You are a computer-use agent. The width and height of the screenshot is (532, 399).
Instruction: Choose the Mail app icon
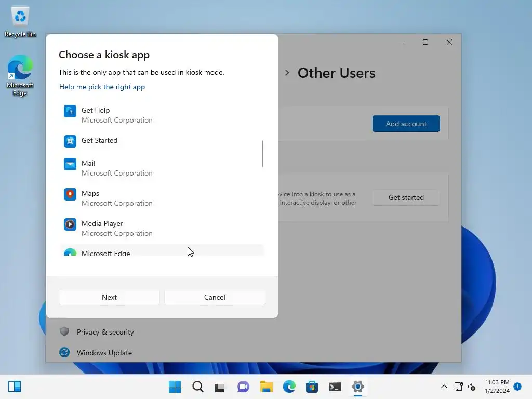click(70, 164)
